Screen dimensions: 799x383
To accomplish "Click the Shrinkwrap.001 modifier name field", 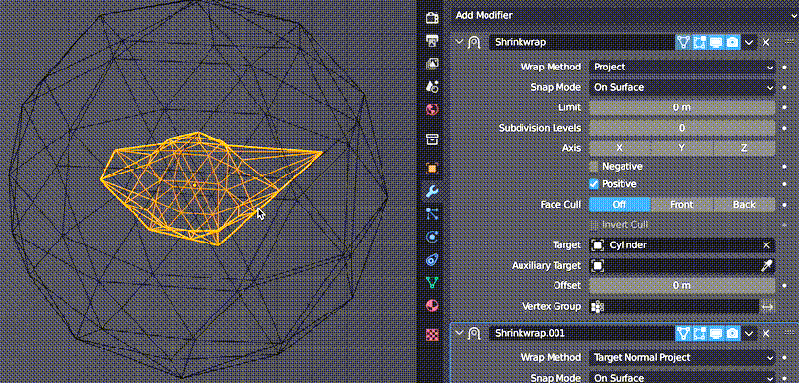I will pyautogui.click(x=581, y=334).
